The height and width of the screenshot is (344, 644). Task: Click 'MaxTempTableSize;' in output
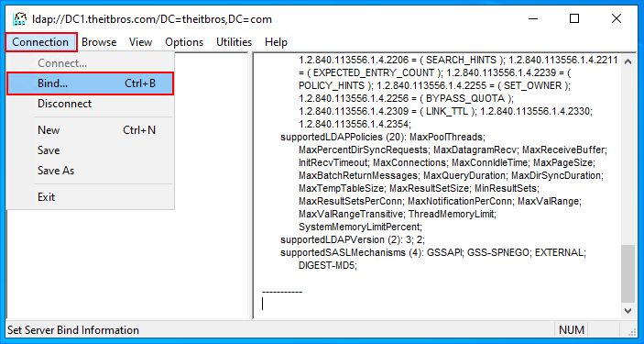pyautogui.click(x=343, y=188)
